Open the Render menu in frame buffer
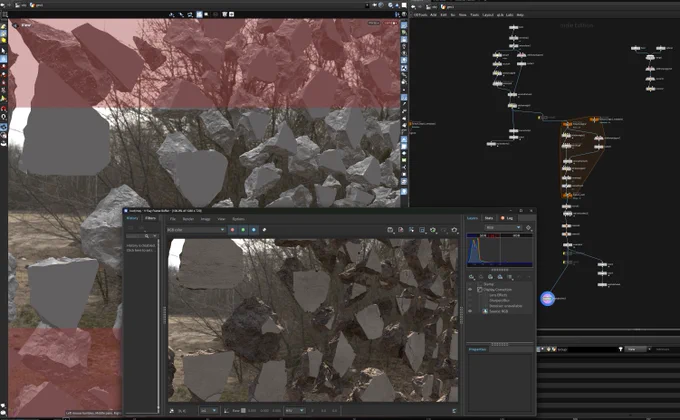Viewport: 680px width, 420px height. coord(188,219)
